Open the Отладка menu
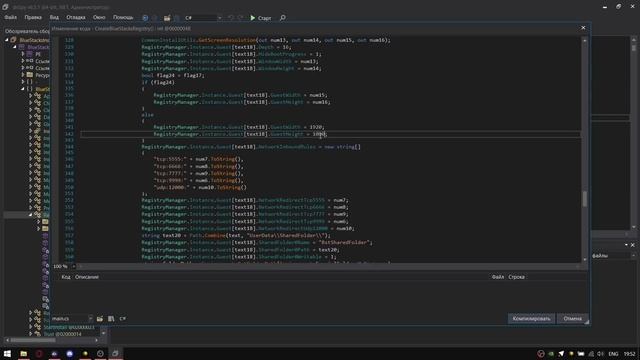 [x=76, y=18]
